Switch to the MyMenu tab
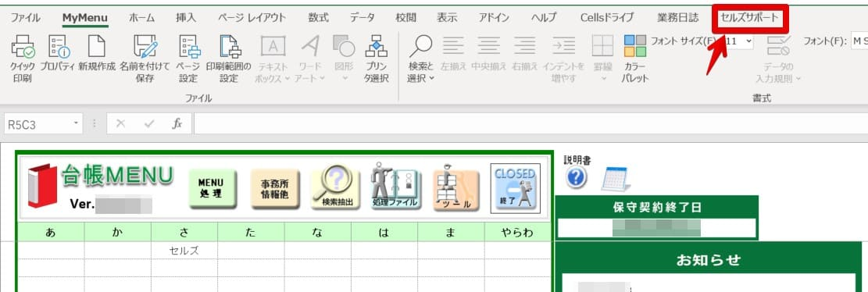The width and height of the screenshot is (868, 292). tap(85, 18)
